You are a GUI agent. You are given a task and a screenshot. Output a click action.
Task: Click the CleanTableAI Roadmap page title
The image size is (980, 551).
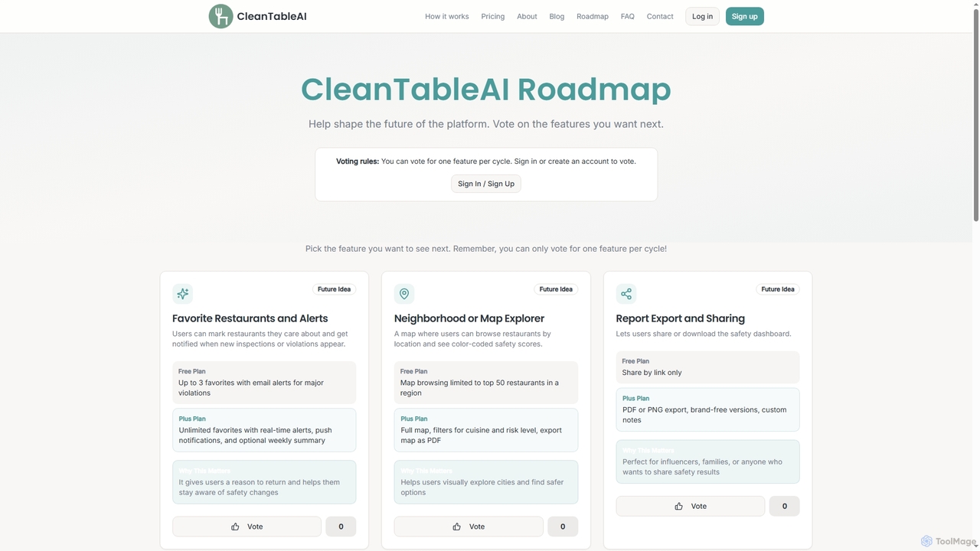tap(486, 89)
